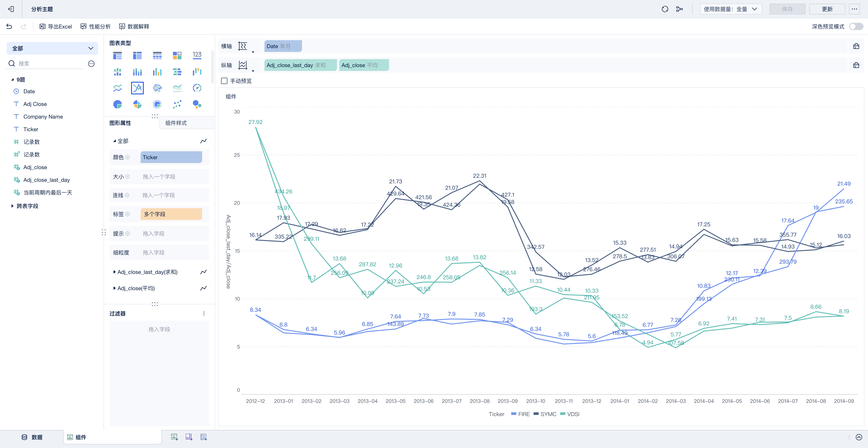Click 导出Excel button
Image resolution: width=868 pixels, height=448 pixels.
click(56, 26)
